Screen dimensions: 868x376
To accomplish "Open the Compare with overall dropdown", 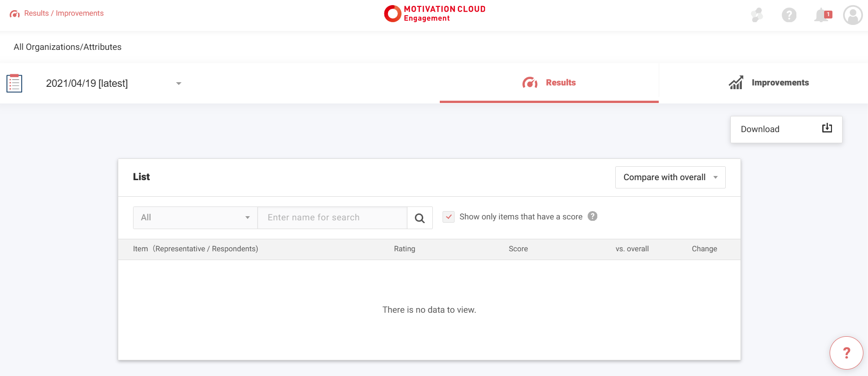I will pos(670,177).
